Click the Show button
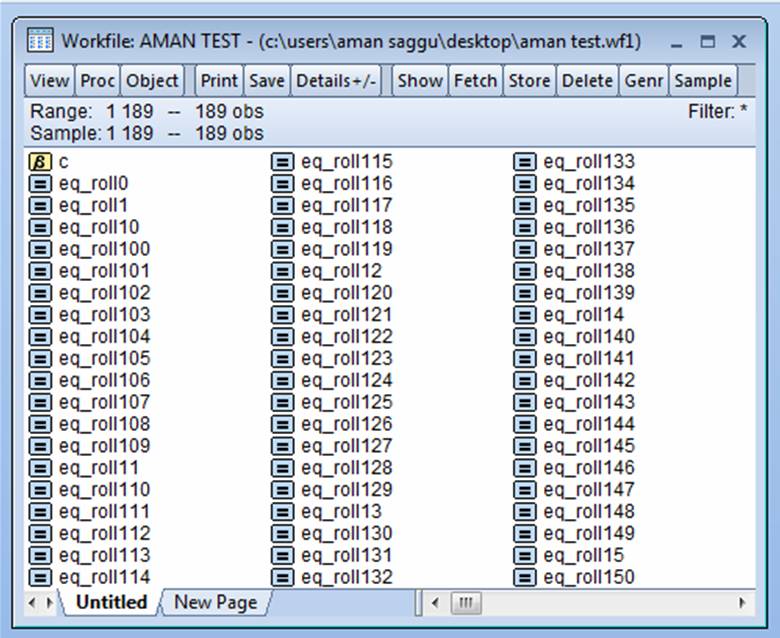The width and height of the screenshot is (780, 638). pyautogui.click(x=420, y=81)
